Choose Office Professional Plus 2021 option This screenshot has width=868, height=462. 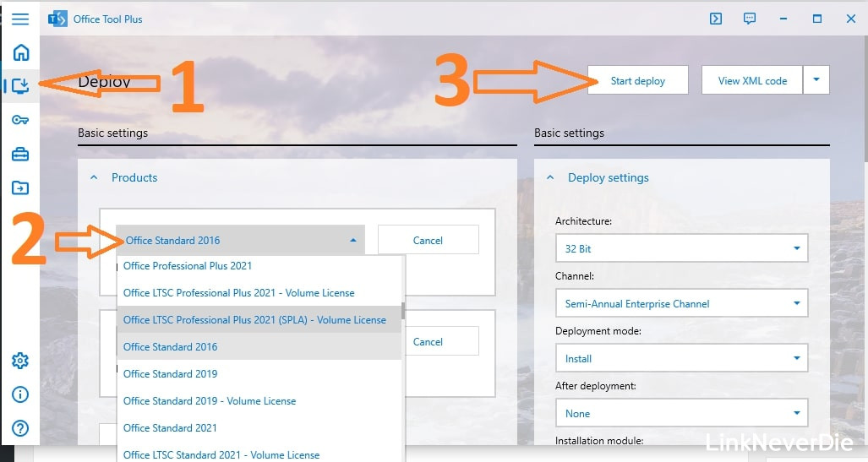pos(188,266)
